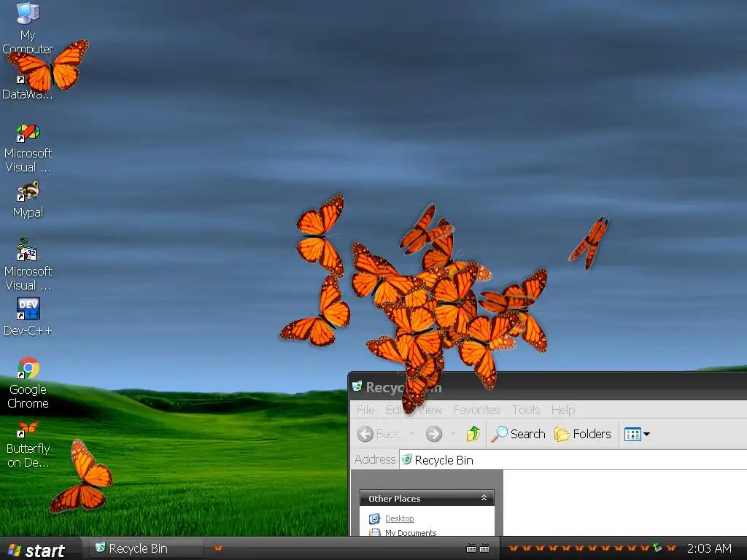Click the Address bar showing Recycle Bin
747x560 pixels.
(x=573, y=460)
